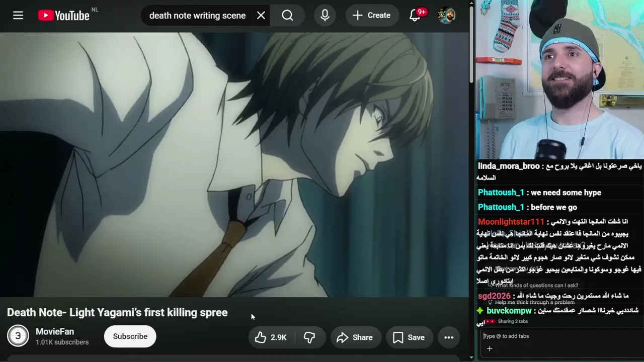Viewport: 644px width, 362px height.
Task: Open the more actions three-dot menu
Action: click(x=449, y=337)
